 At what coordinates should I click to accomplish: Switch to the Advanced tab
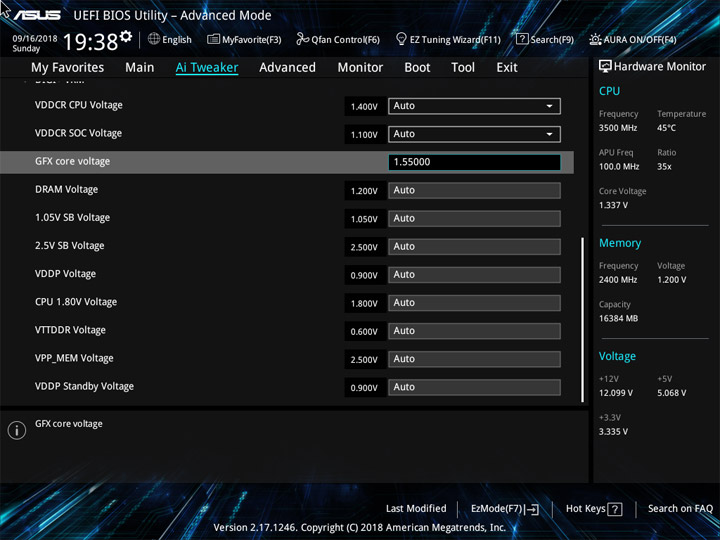[x=287, y=68]
